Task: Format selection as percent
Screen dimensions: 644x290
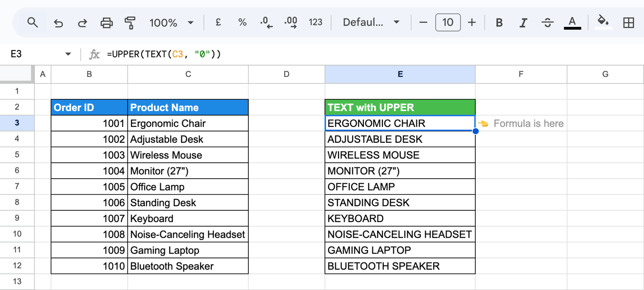Action: [x=242, y=22]
